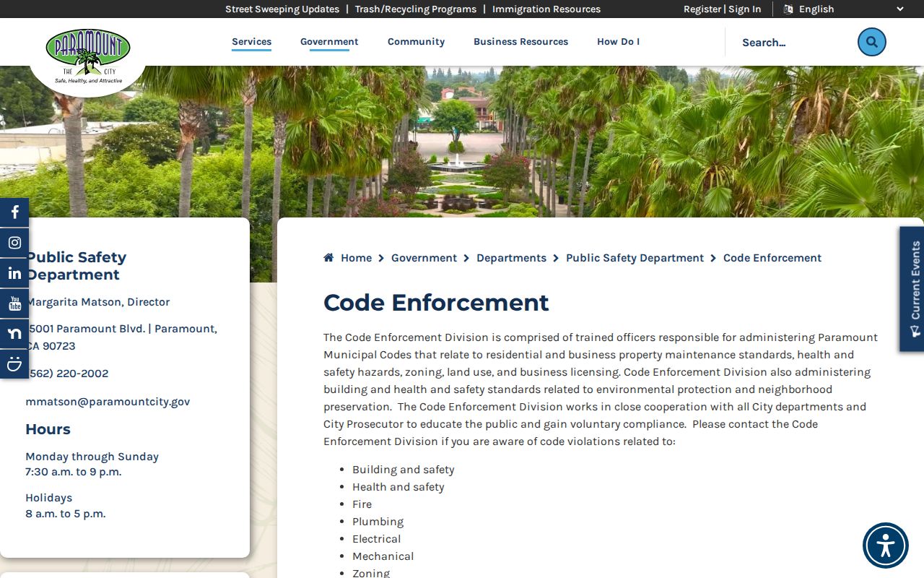Go to Government breadcrumb link
Screen dimensions: 924x578
click(x=424, y=258)
